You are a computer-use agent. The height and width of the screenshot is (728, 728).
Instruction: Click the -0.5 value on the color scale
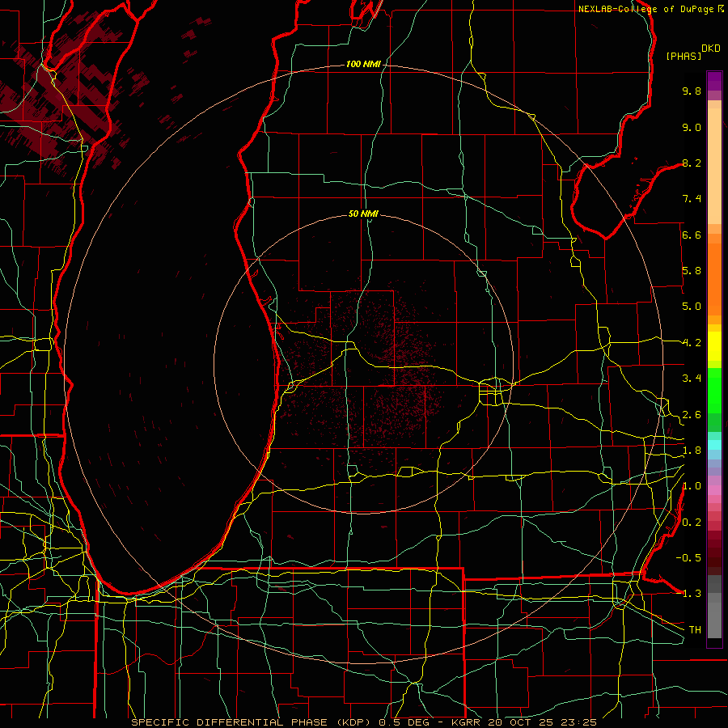(x=688, y=557)
